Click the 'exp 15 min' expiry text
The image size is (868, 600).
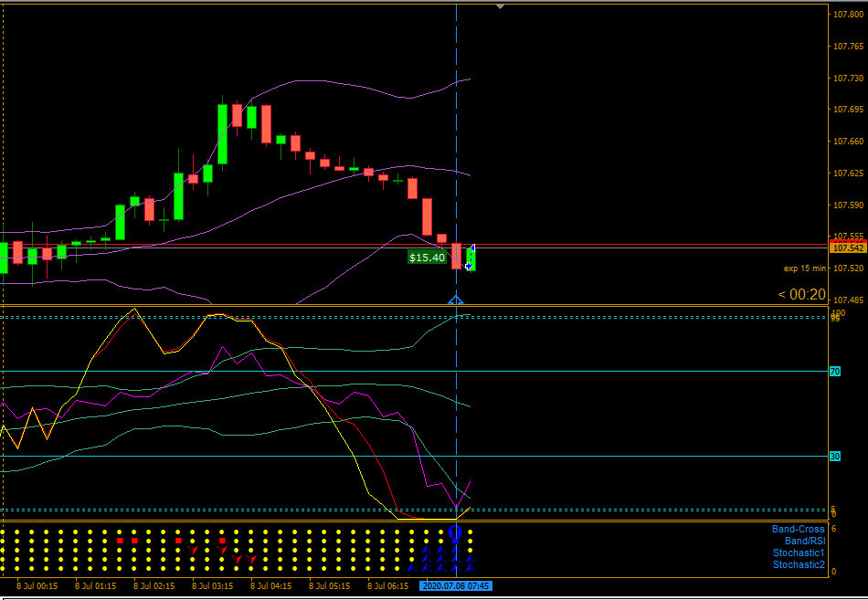(805, 268)
